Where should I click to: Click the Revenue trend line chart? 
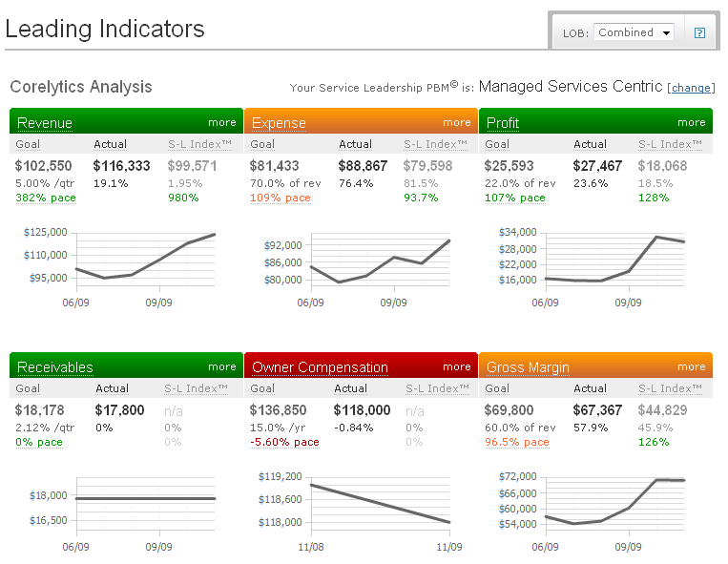click(145, 258)
